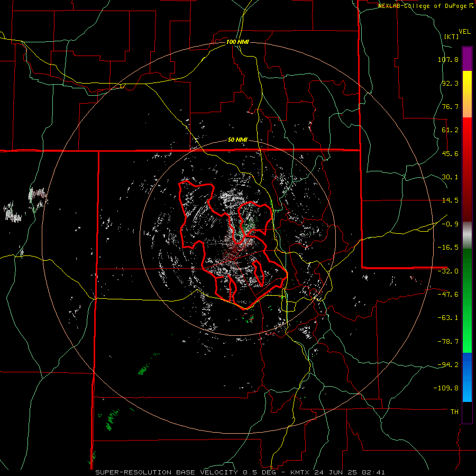Click the 92.3 velocity scale value
Screen dimensions: 476x476
click(x=450, y=83)
